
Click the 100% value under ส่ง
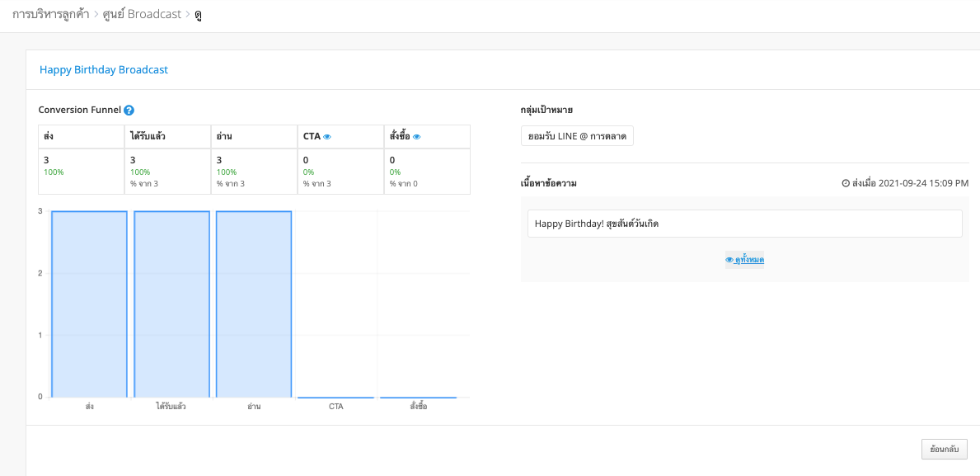[x=54, y=172]
